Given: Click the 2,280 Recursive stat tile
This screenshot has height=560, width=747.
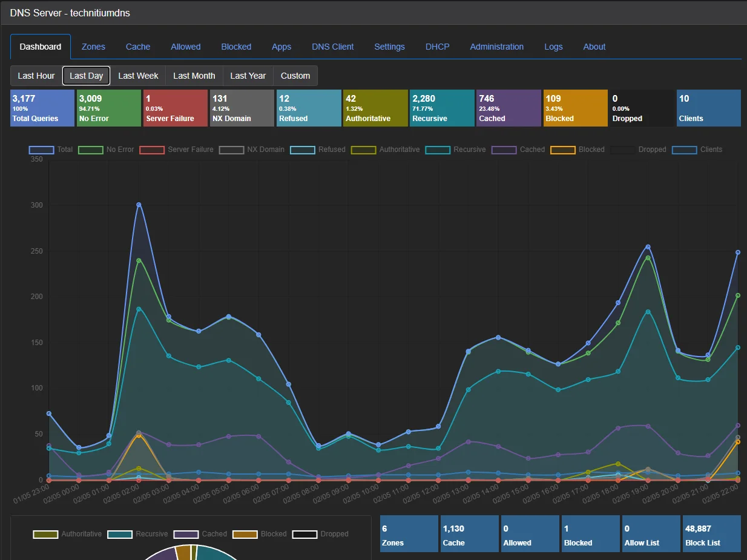Looking at the screenshot, I should (442, 108).
